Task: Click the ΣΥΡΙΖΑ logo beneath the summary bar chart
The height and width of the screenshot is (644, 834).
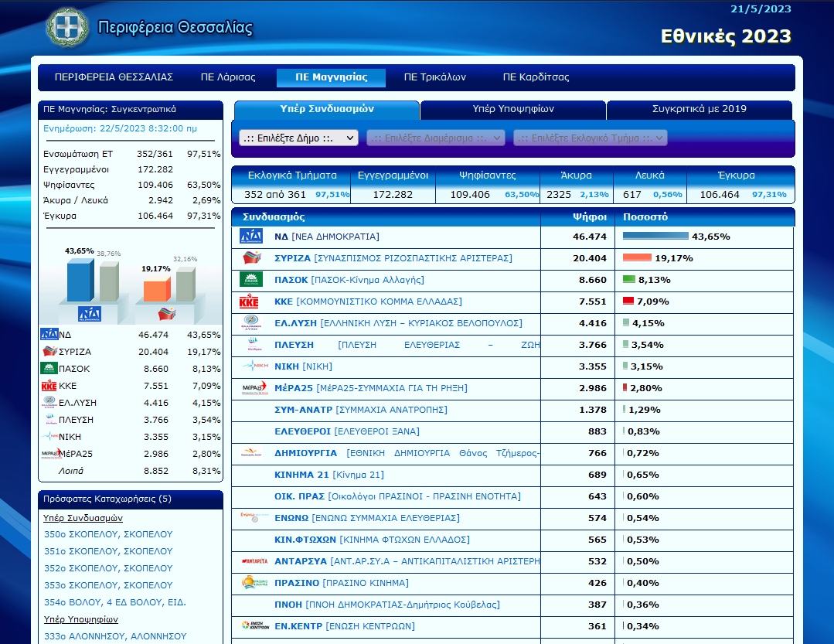Action: 167,314
